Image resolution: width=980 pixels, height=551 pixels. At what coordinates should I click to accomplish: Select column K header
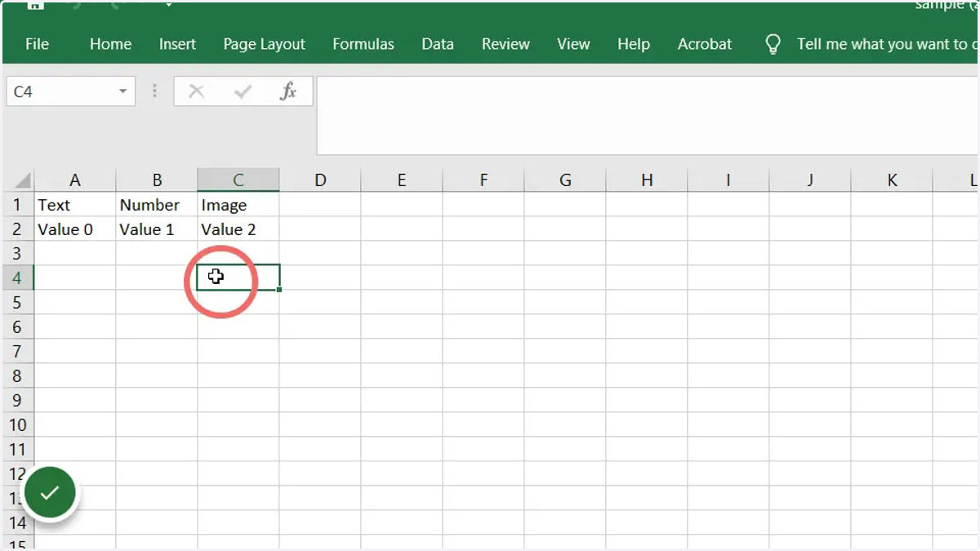pos(892,180)
